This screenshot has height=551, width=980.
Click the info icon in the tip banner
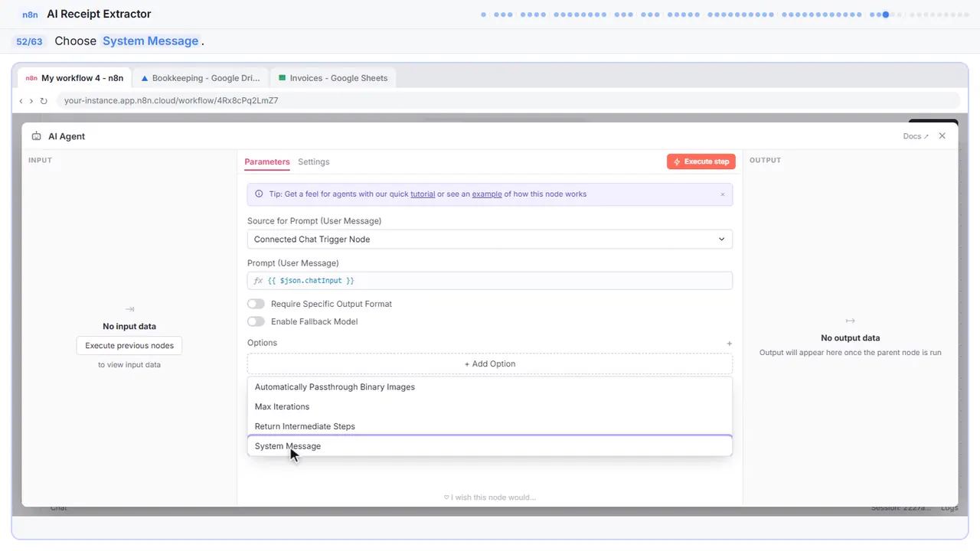(259, 194)
